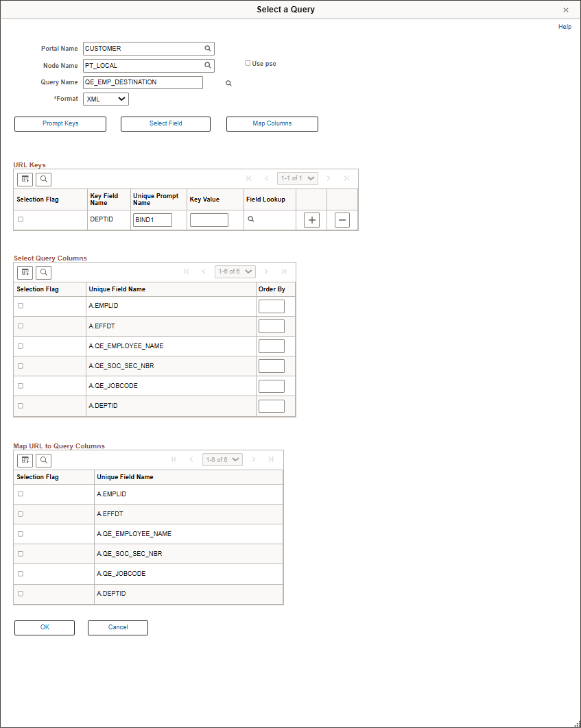Screen dimensions: 581x728
Task: Click the Help link
Action: coord(565,26)
